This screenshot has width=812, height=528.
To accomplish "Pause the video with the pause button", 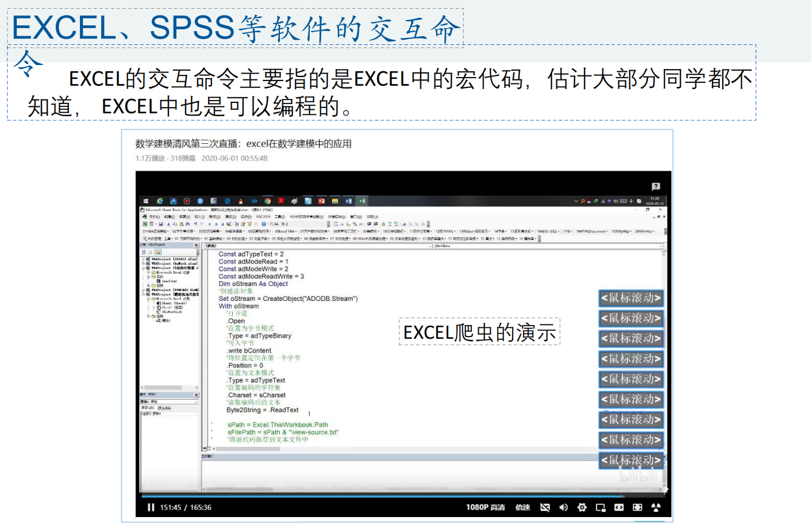I will point(151,507).
